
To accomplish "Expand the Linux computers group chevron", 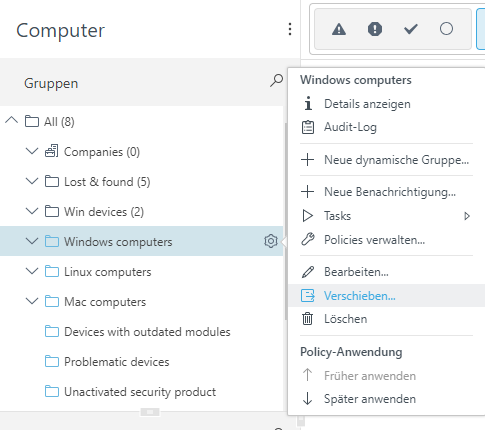I will [32, 271].
